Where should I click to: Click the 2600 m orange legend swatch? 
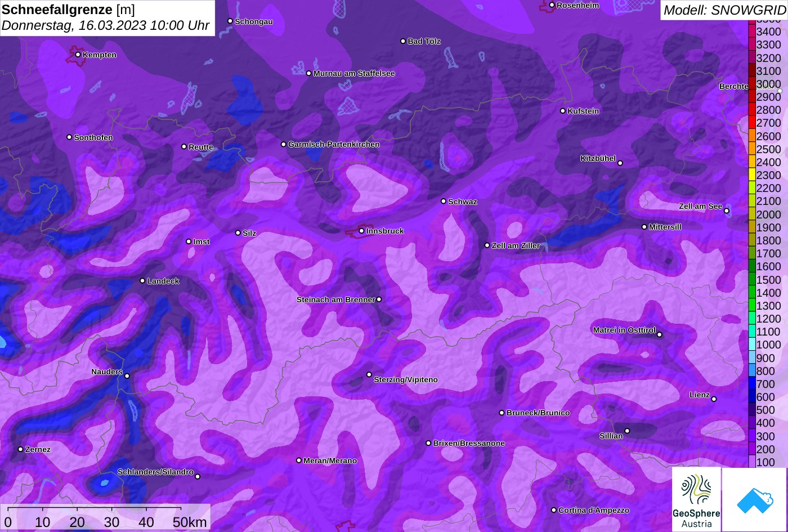751,136
